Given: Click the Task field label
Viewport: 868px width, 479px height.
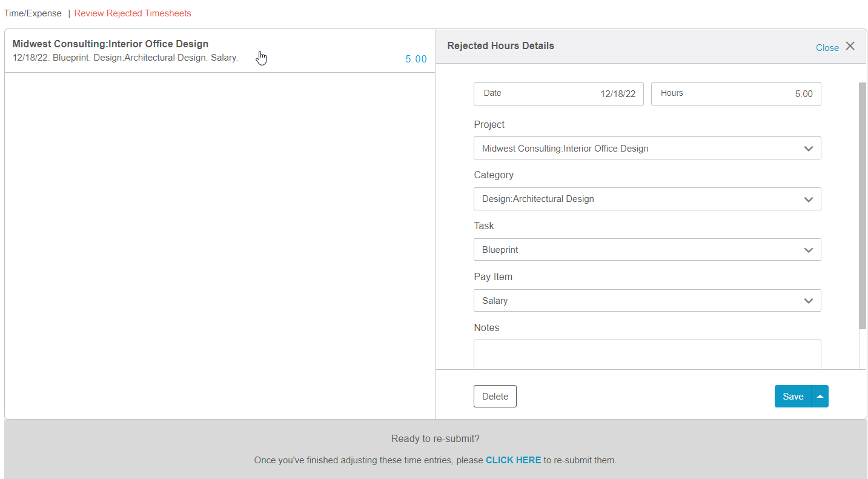Looking at the screenshot, I should click(484, 226).
